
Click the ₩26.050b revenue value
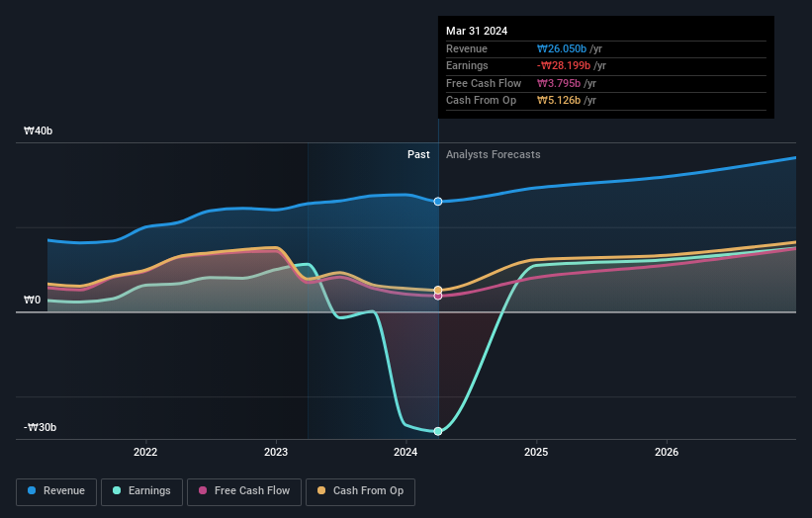coord(562,48)
